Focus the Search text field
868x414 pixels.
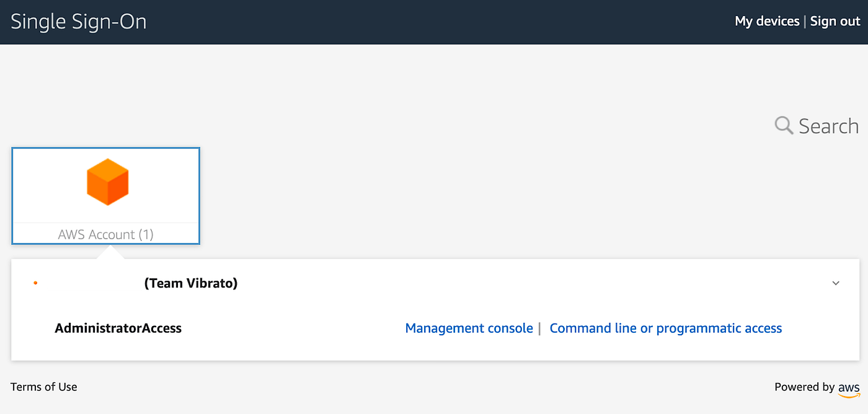point(828,126)
